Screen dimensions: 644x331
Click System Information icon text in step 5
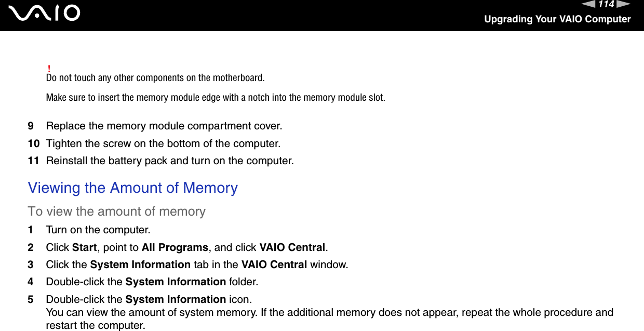(176, 299)
